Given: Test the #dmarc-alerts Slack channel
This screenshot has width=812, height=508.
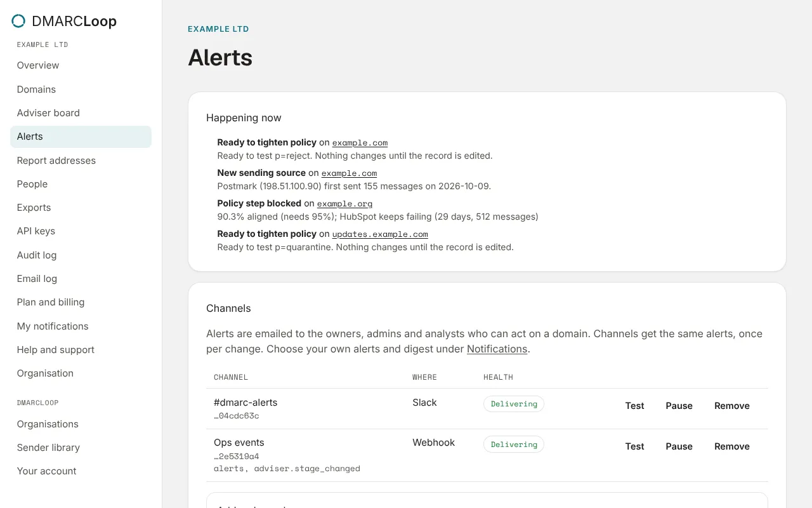Looking at the screenshot, I should 634,406.
